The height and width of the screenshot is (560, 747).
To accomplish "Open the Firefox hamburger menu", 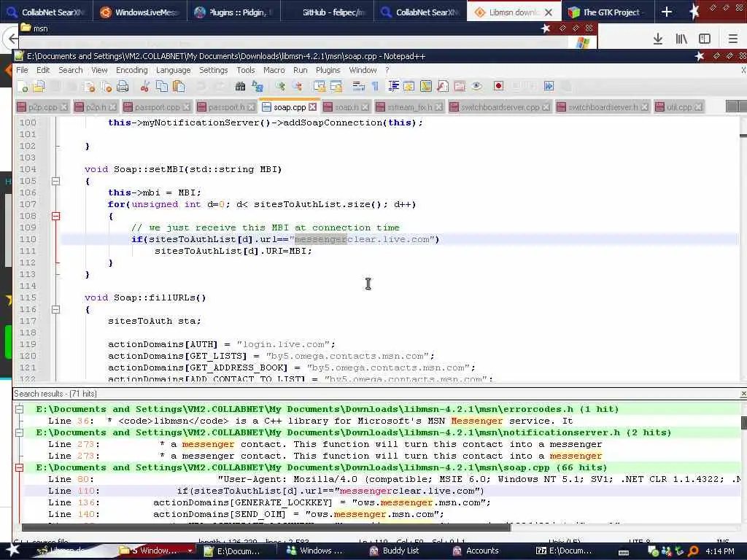I will 732,39.
